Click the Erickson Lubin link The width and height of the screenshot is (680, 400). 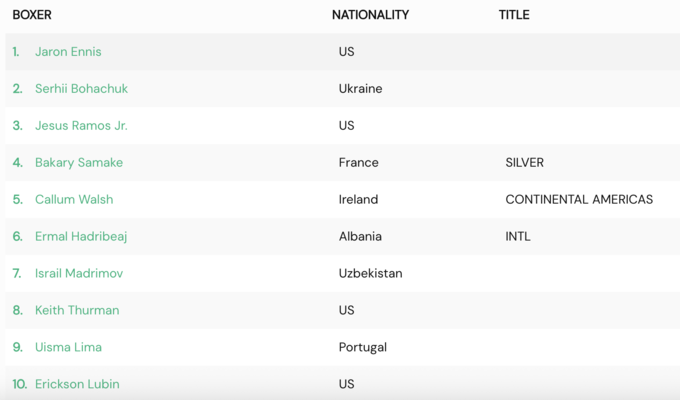[77, 384]
